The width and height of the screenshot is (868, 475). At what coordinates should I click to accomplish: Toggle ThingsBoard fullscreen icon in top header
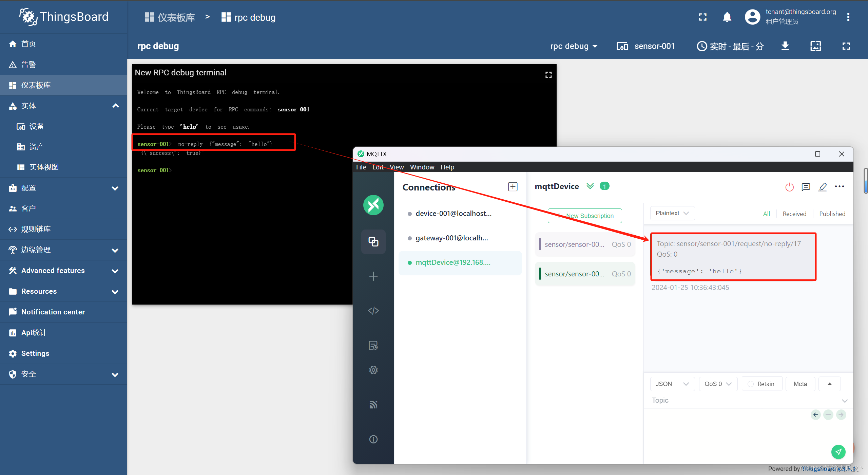coord(703,17)
